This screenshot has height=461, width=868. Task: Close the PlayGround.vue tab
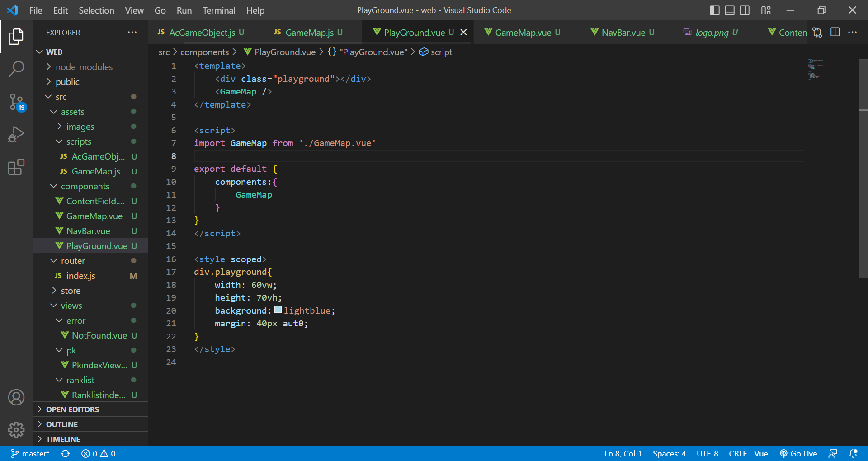(x=463, y=32)
